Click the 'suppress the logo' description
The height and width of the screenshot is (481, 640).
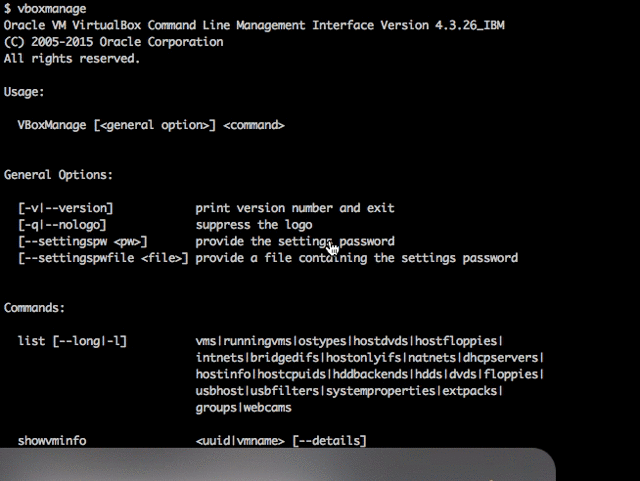click(x=254, y=225)
